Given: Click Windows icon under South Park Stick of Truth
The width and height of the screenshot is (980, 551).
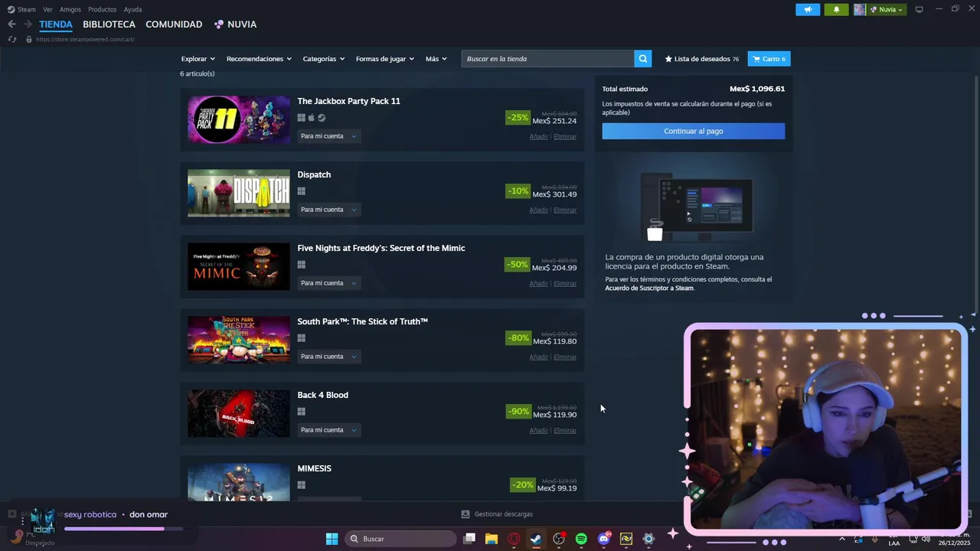Looking at the screenshot, I should pyautogui.click(x=302, y=338).
